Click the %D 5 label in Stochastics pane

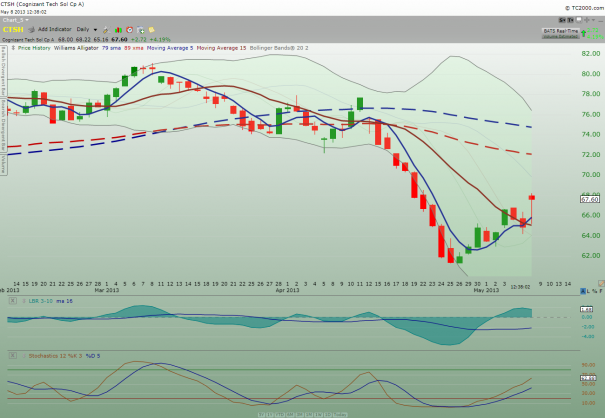click(93, 356)
